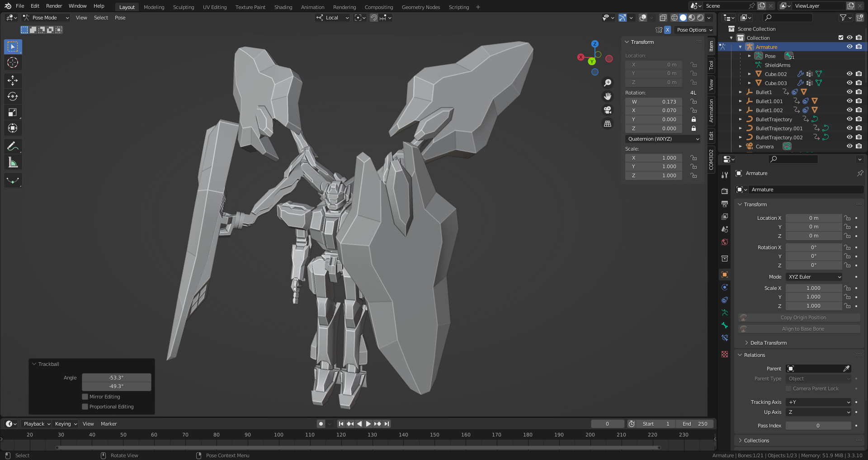Open the Pose menu in viewport header

[120, 18]
